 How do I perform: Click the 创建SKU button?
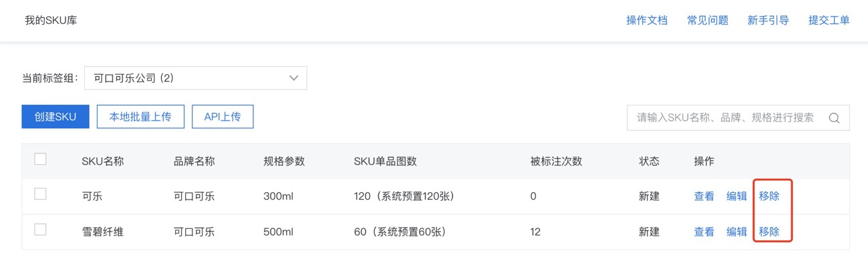(55, 117)
